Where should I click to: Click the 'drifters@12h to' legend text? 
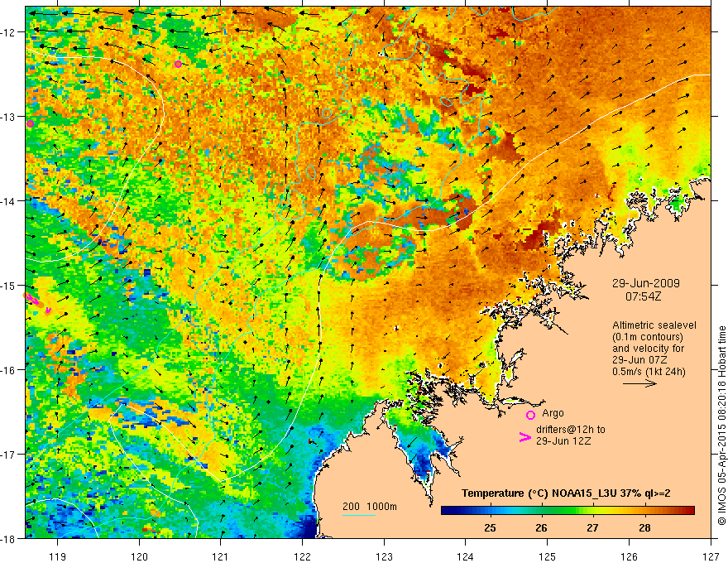pos(571,430)
